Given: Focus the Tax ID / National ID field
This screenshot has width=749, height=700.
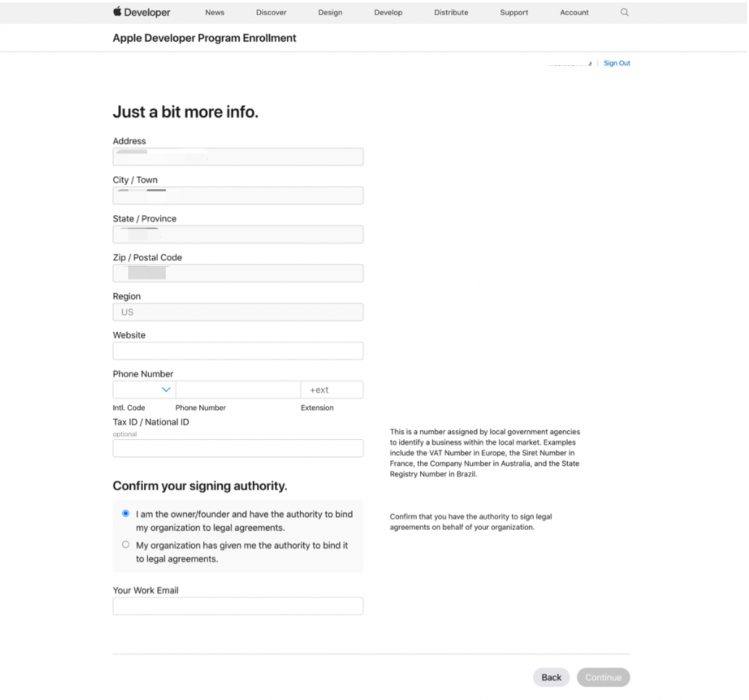Looking at the screenshot, I should pyautogui.click(x=238, y=449).
